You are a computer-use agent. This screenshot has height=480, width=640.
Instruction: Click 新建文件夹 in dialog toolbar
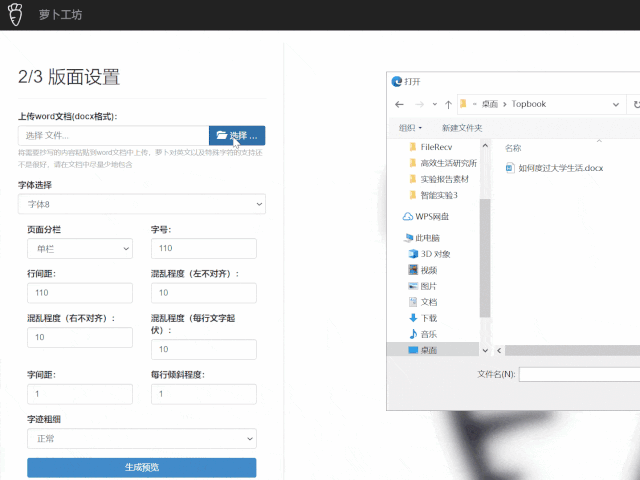point(462,128)
